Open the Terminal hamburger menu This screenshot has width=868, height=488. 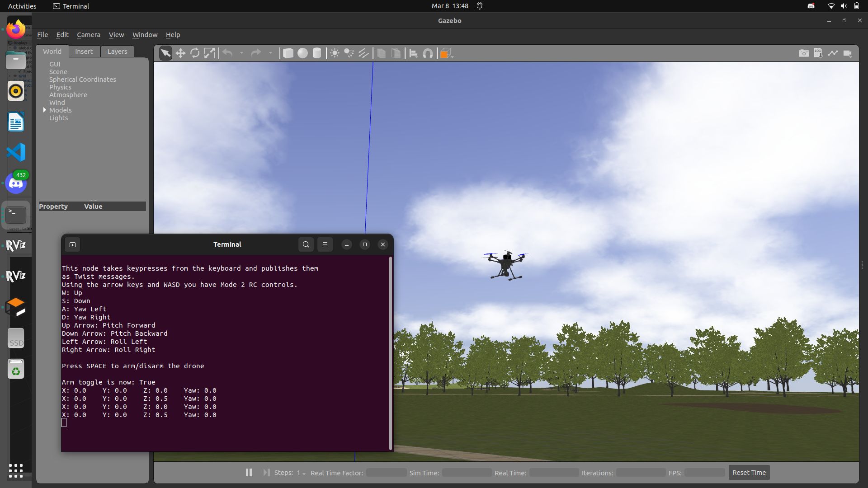[325, 244]
